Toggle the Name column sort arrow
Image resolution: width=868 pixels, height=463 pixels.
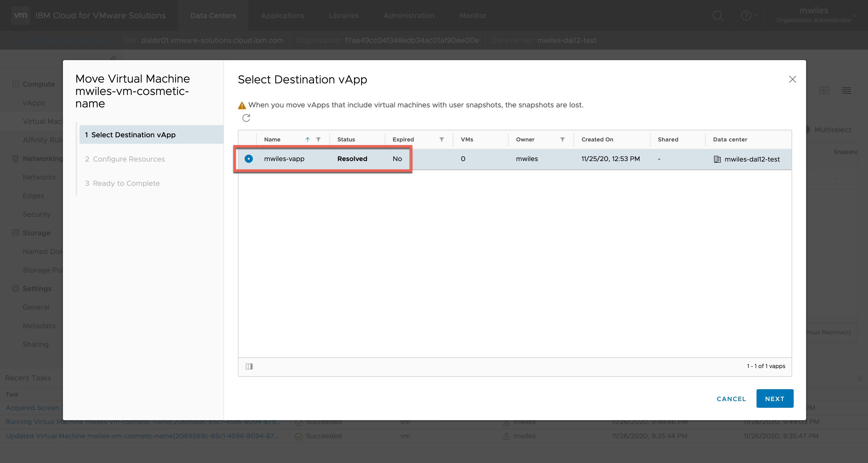(307, 140)
